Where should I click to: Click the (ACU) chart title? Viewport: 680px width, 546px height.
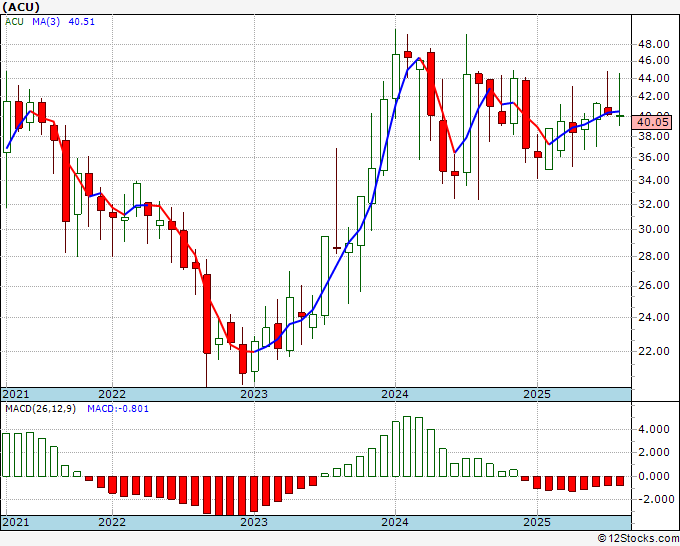[x=21, y=7]
